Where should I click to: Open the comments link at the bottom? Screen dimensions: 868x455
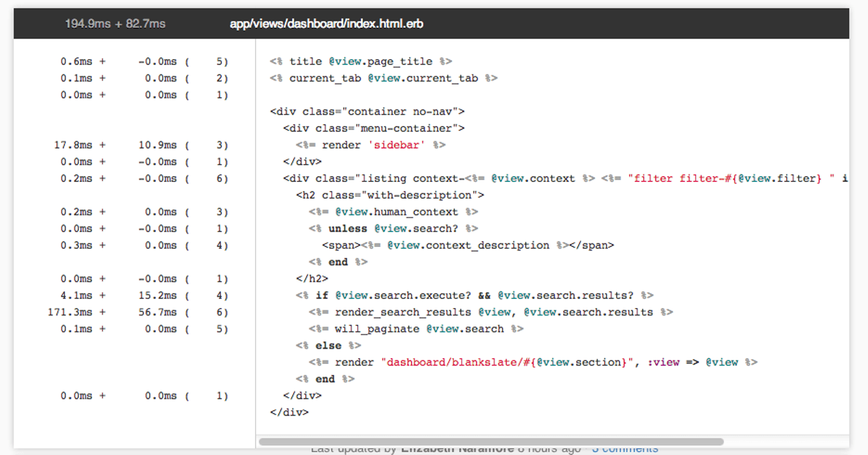624,449
